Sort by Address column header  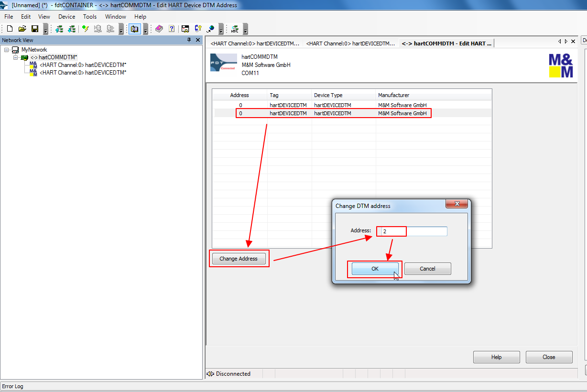pyautogui.click(x=239, y=95)
